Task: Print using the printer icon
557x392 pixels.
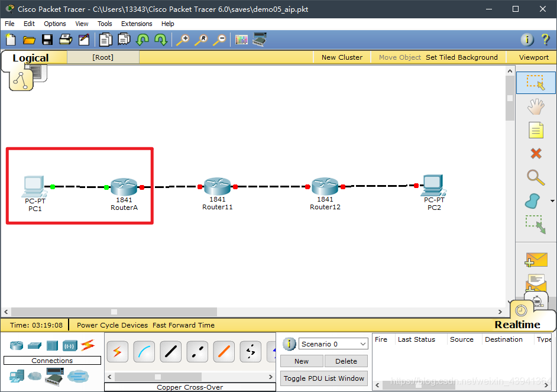Action: [x=66, y=40]
